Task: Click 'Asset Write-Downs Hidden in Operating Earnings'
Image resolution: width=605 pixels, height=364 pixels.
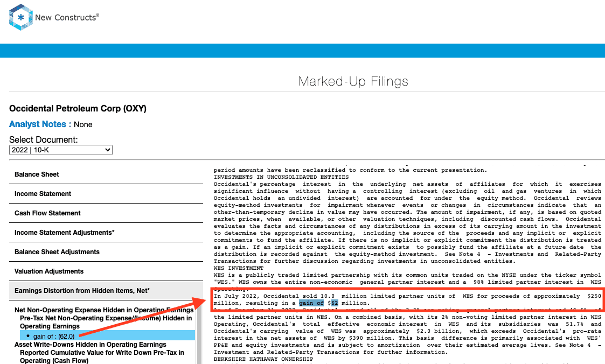Action: (91, 344)
